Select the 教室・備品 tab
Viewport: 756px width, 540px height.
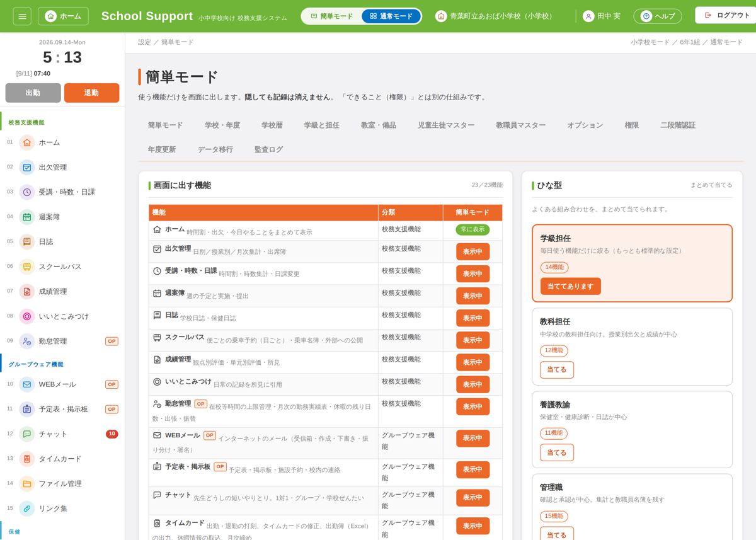(378, 125)
